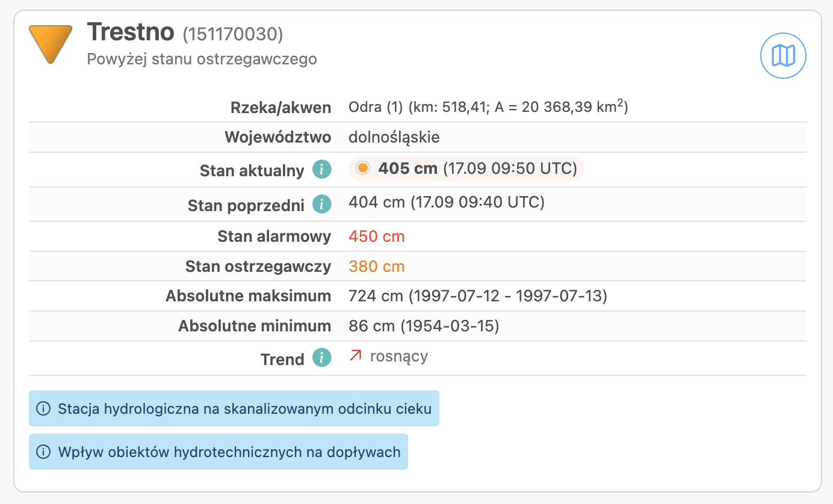
Task: Click the station ID 151170030
Action: tap(233, 35)
